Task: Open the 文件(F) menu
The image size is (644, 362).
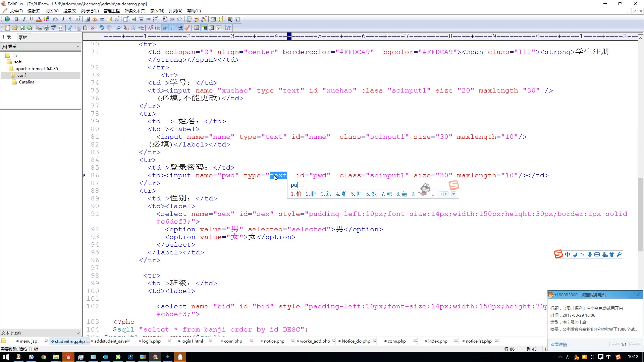Action: pyautogui.click(x=16, y=11)
